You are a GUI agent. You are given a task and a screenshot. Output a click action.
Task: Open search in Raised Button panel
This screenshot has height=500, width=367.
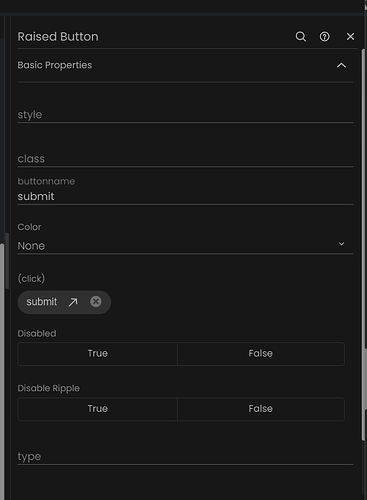coord(300,36)
